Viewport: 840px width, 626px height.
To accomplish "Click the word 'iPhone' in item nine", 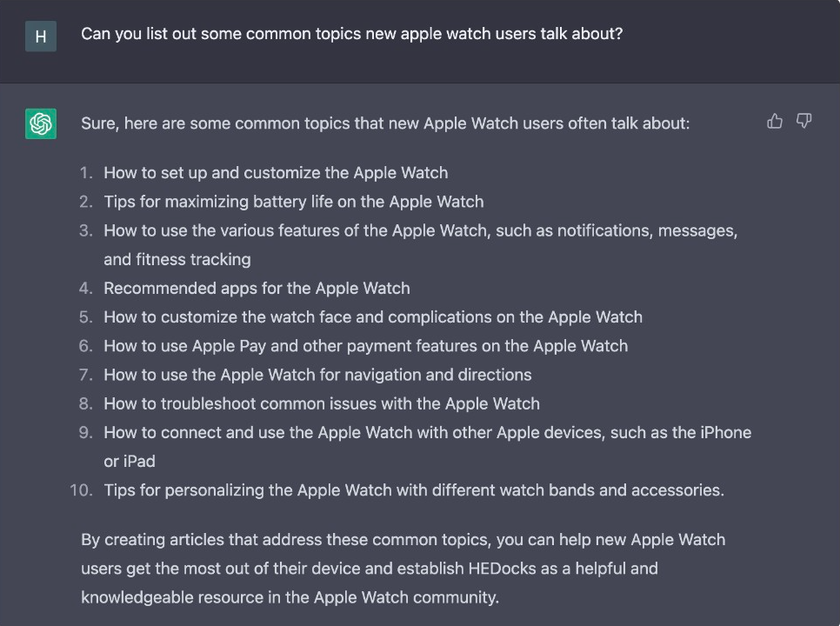I will coord(724,432).
